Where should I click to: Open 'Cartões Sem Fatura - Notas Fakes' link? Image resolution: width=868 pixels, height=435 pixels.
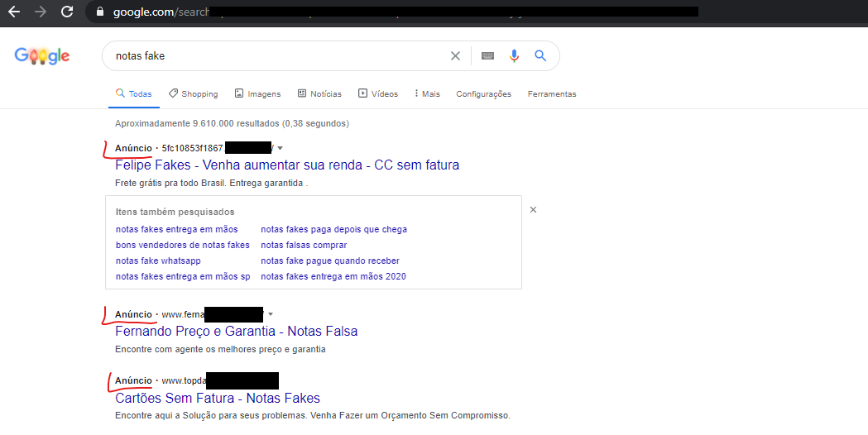click(x=218, y=398)
